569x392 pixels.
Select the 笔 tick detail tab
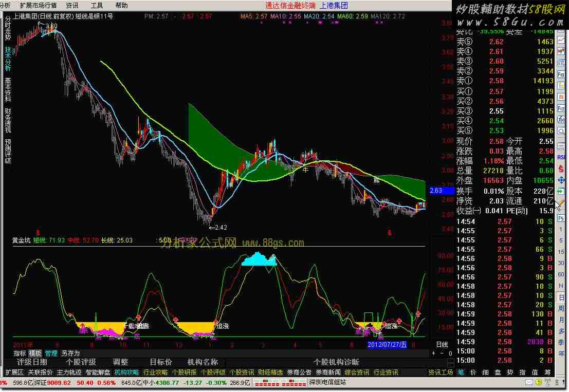461,372
